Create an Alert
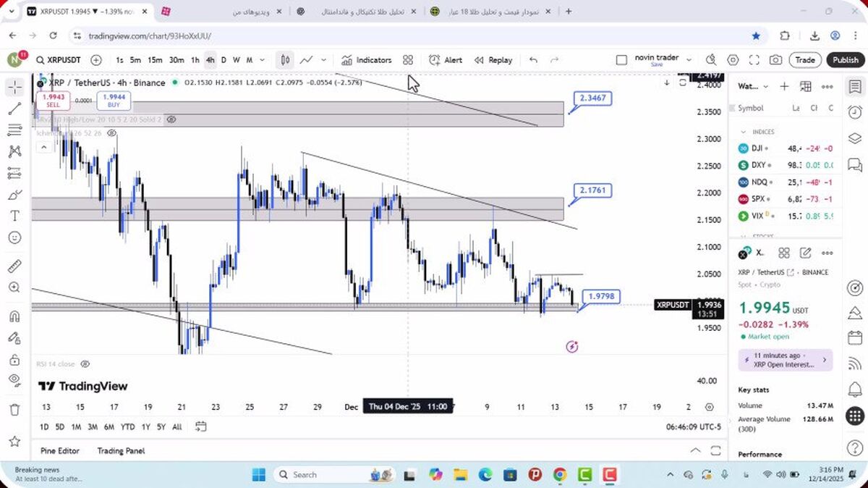Image resolution: width=868 pixels, height=488 pixels. (x=445, y=60)
